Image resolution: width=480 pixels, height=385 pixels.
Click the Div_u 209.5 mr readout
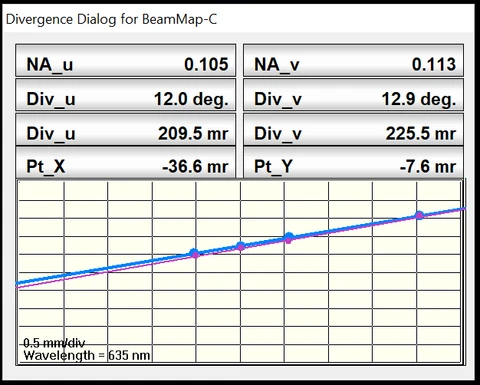tap(125, 130)
